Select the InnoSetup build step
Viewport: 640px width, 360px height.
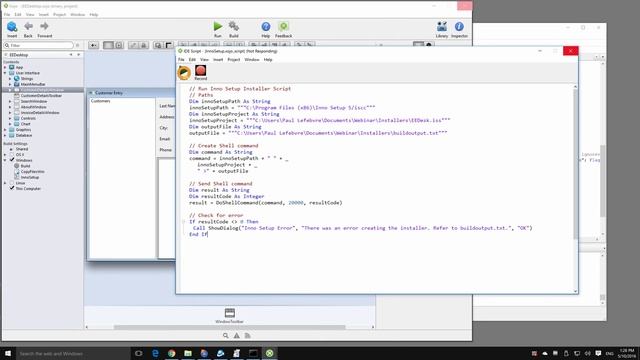pyautogui.click(x=30, y=177)
